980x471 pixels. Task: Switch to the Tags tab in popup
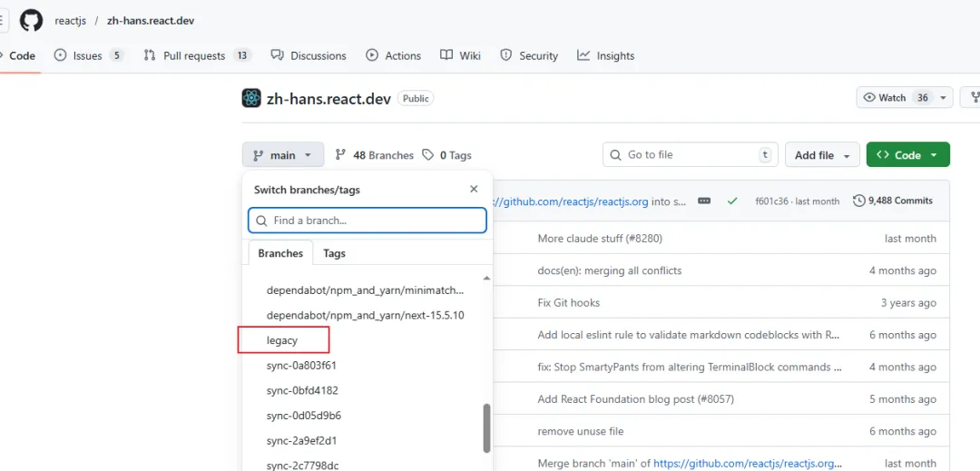tap(334, 253)
